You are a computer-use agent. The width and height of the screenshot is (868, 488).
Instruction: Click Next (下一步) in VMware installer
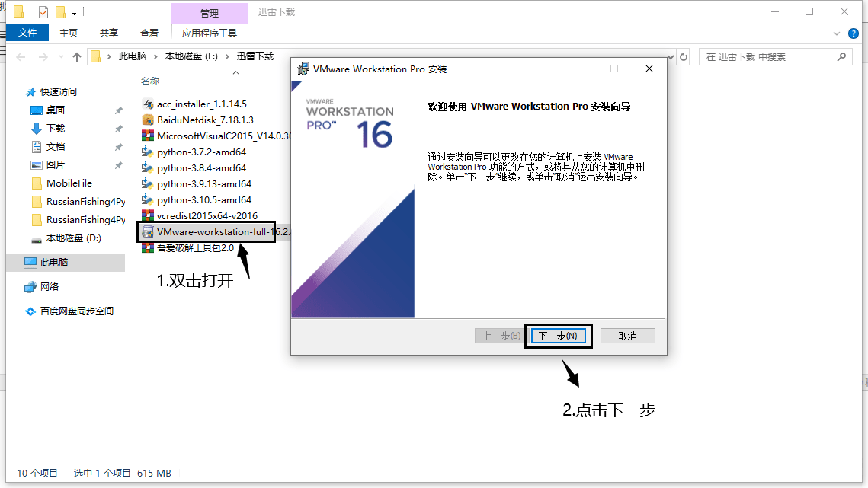(558, 336)
